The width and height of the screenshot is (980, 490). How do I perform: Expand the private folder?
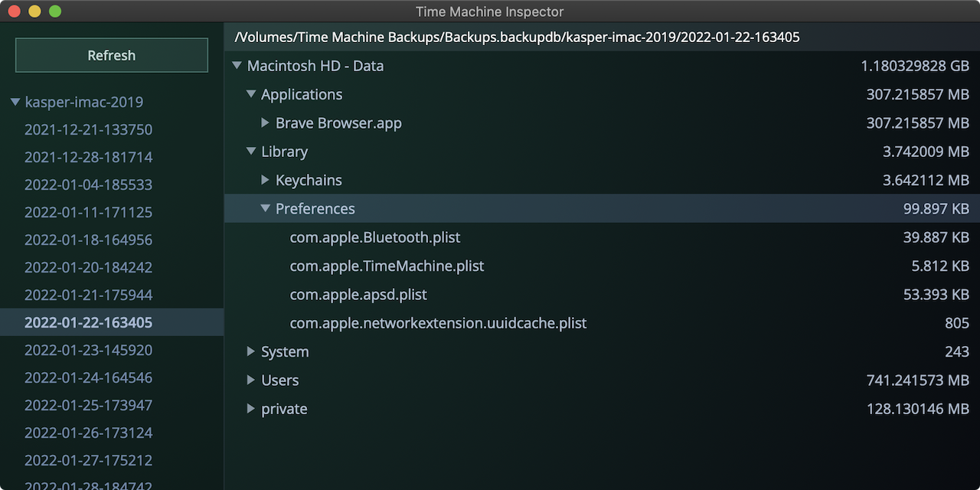click(251, 409)
